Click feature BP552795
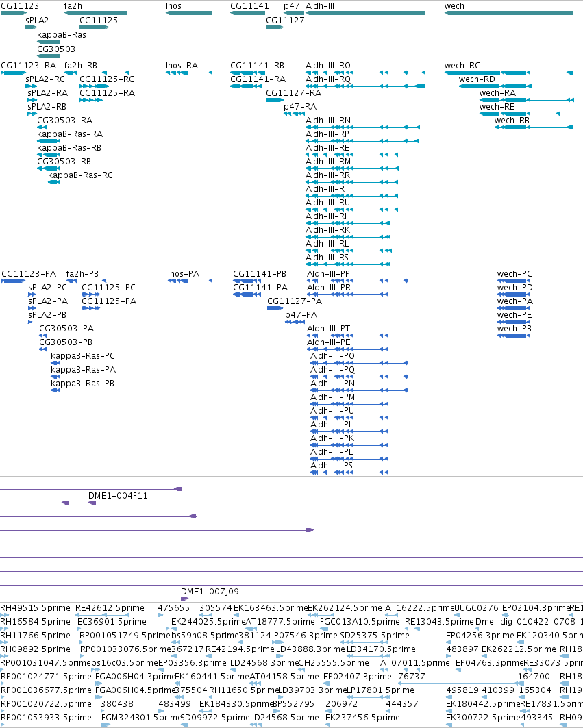The image size is (583, 728). coord(293,704)
